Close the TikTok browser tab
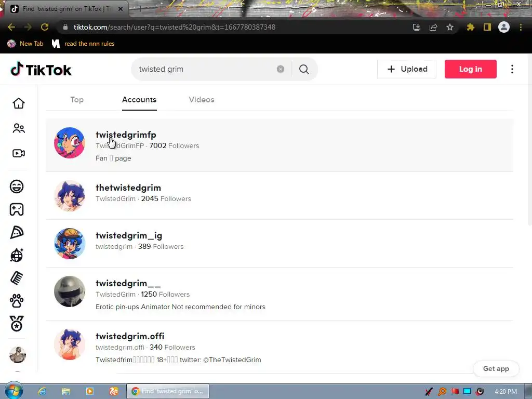The image size is (532, 399). (121, 9)
